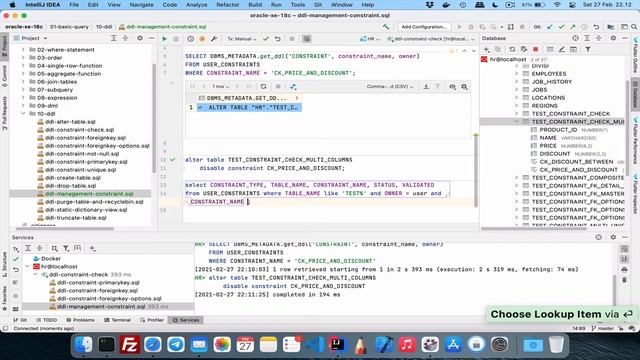Open query history via the clock icon

pos(191,39)
